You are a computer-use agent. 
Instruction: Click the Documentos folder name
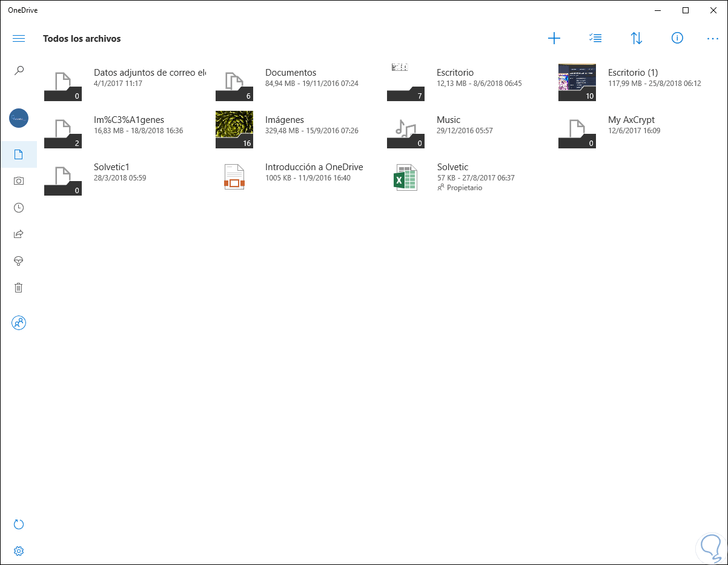click(x=291, y=73)
